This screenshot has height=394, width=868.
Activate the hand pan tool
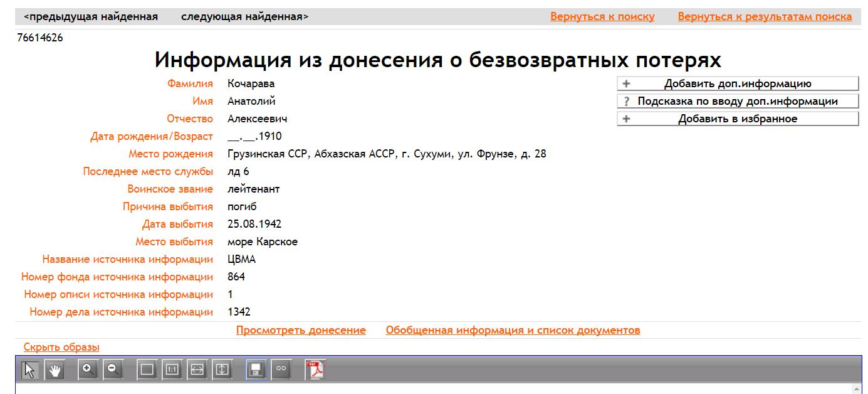[55, 370]
